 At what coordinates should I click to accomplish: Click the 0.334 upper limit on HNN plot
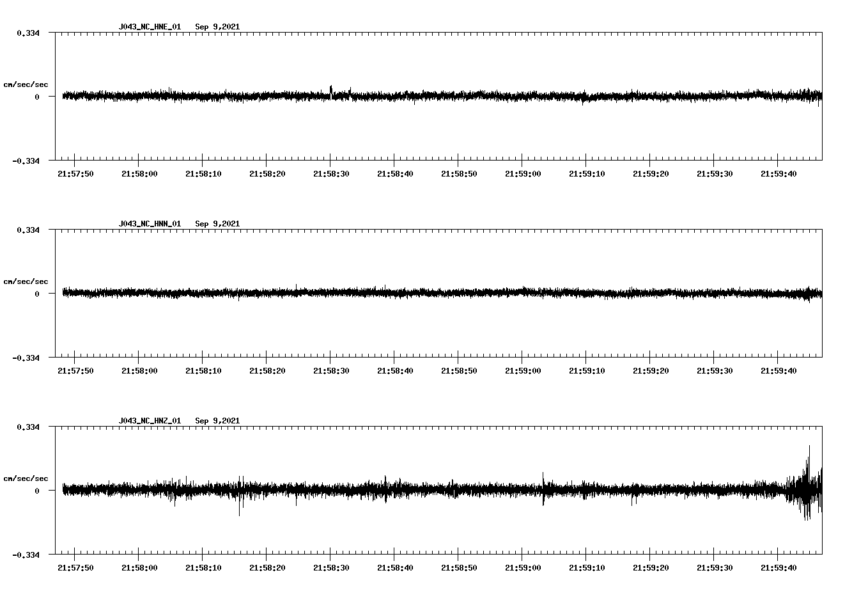(29, 230)
